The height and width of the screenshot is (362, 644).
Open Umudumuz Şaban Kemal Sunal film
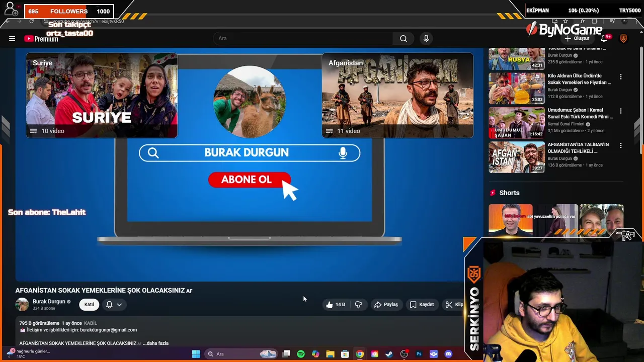point(580,113)
